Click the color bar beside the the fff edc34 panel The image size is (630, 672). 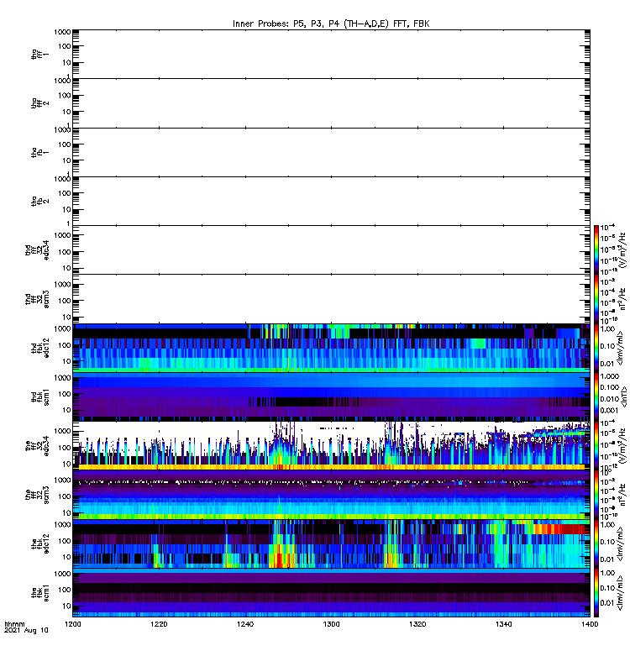point(596,446)
